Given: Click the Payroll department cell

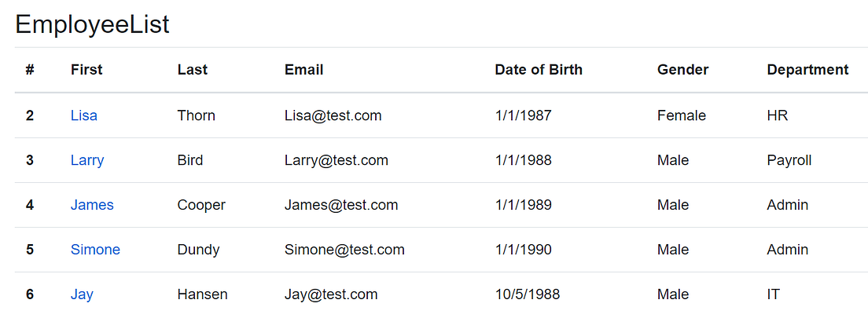Looking at the screenshot, I should tap(789, 160).
